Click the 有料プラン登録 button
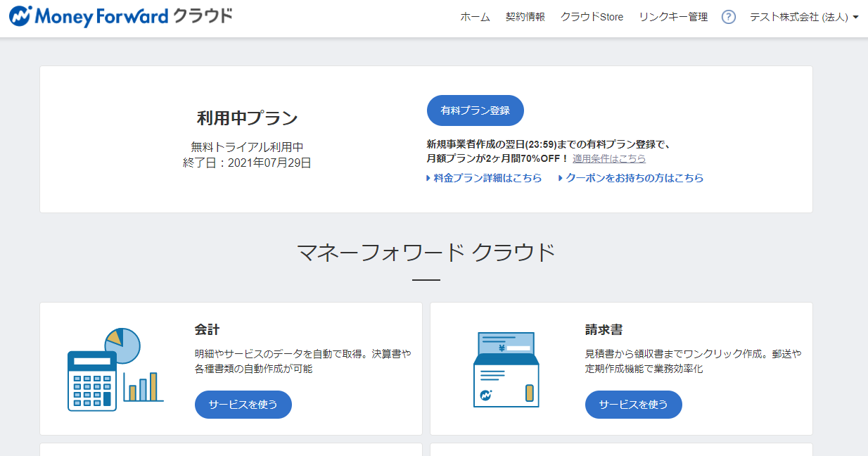Image resolution: width=868 pixels, height=456 pixels. click(476, 110)
